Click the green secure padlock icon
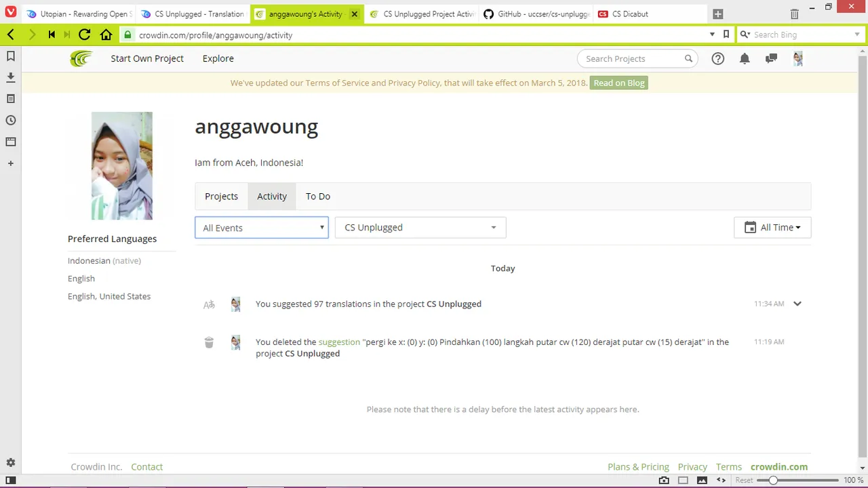This screenshot has height=488, width=868. click(127, 35)
